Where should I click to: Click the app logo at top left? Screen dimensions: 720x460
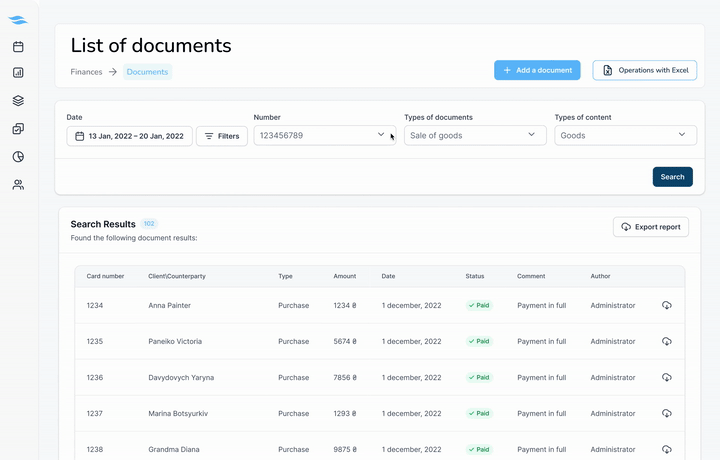point(18,20)
